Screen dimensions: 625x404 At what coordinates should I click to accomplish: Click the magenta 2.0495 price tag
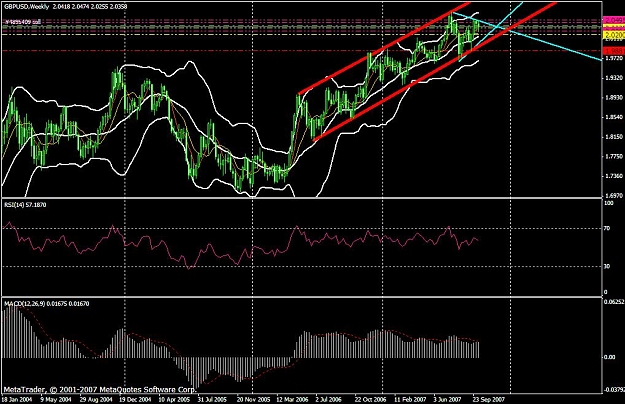[614, 20]
